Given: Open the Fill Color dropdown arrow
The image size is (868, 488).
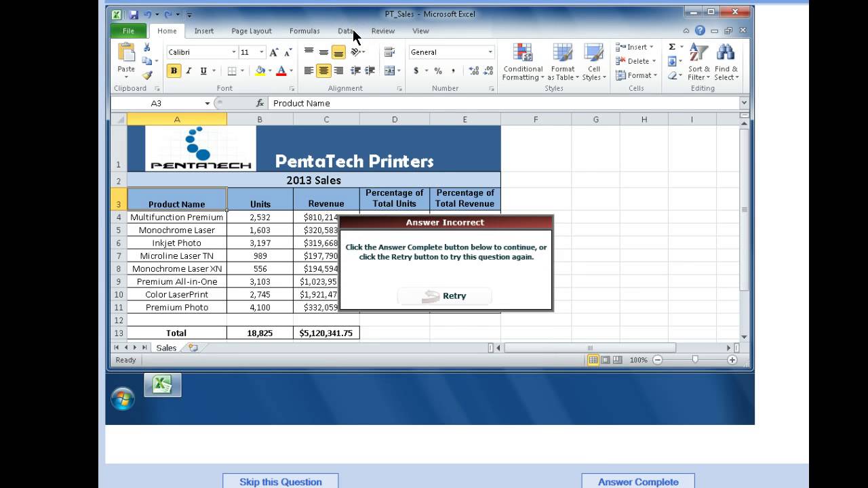Looking at the screenshot, I should click(270, 70).
